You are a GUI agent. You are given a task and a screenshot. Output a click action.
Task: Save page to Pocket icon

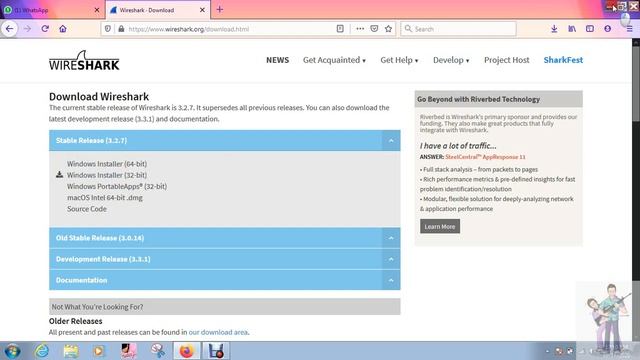(x=374, y=29)
